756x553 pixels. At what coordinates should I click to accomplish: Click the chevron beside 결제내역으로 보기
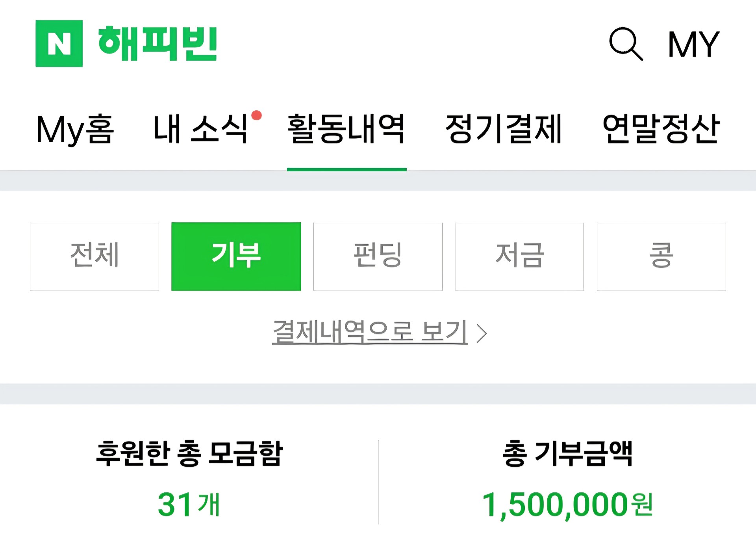(482, 334)
